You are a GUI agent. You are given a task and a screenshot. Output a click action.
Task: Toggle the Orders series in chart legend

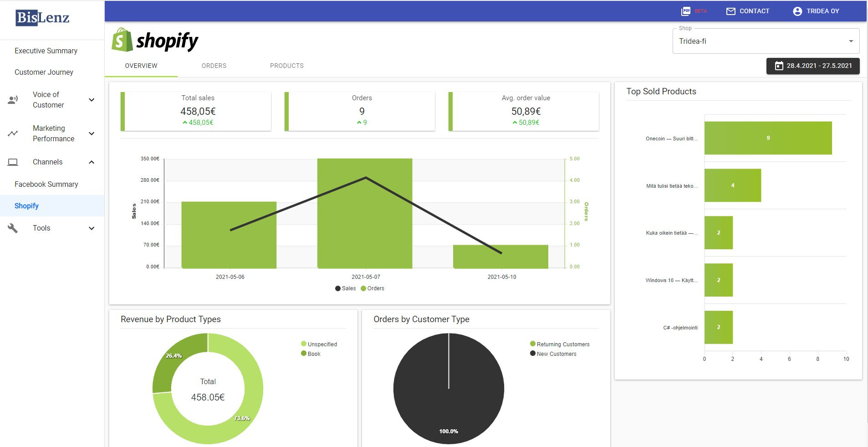pyautogui.click(x=373, y=288)
